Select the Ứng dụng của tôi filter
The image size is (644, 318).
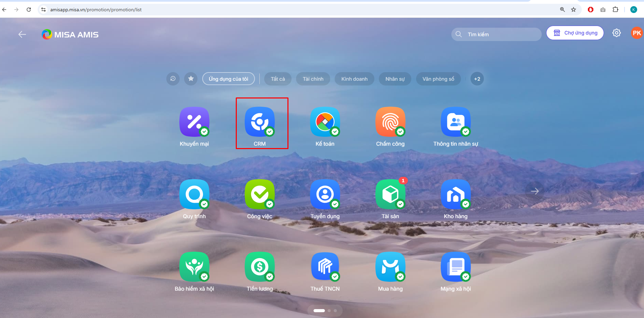[x=228, y=79]
